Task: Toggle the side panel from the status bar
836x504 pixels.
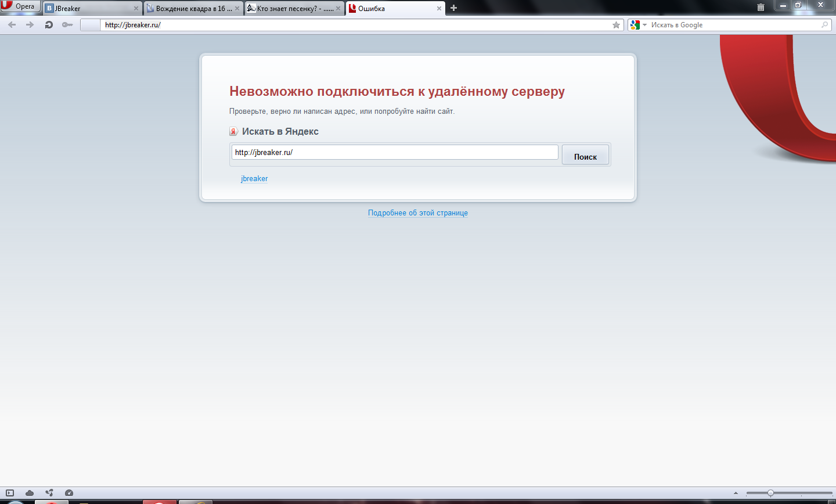Action: [x=10, y=493]
